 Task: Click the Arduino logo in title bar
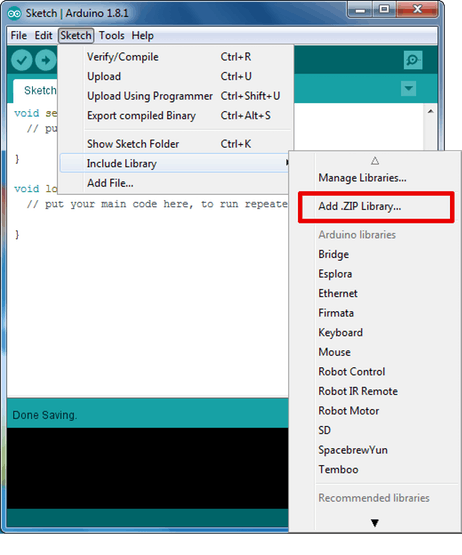[x=14, y=13]
